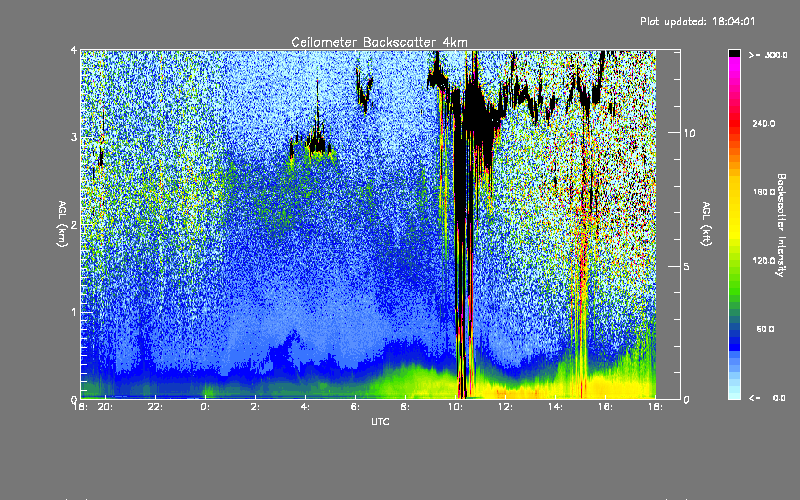The image size is (800, 500).
Task: Click the '5' kft tick label
Action: (x=687, y=267)
